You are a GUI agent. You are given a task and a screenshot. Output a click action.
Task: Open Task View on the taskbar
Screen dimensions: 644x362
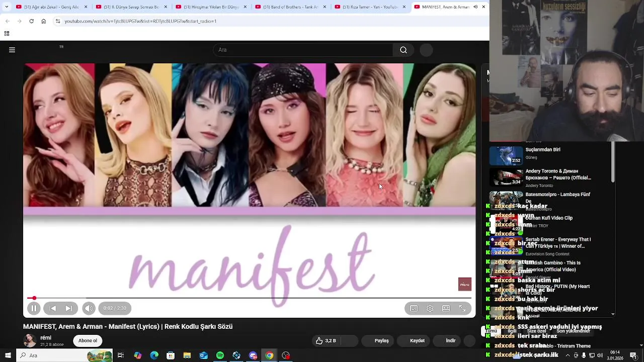point(121,355)
